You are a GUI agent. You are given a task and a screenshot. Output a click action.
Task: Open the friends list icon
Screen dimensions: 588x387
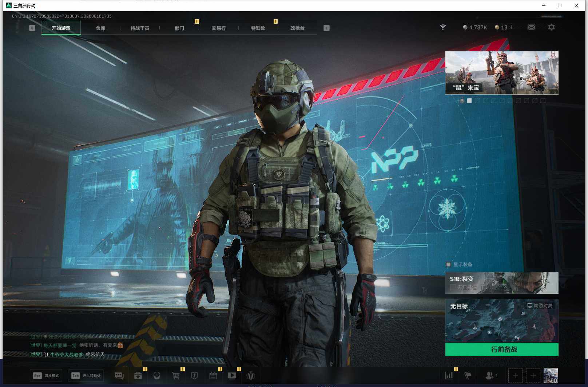(x=492, y=376)
